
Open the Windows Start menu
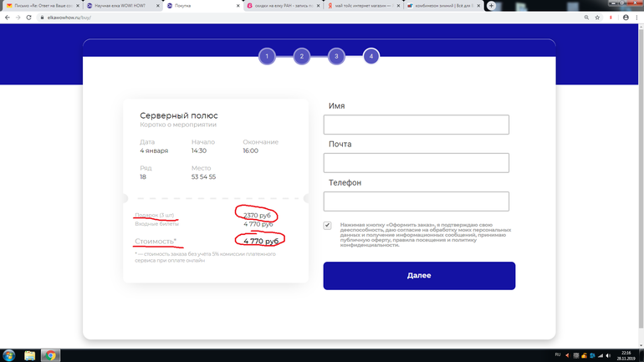(8, 355)
